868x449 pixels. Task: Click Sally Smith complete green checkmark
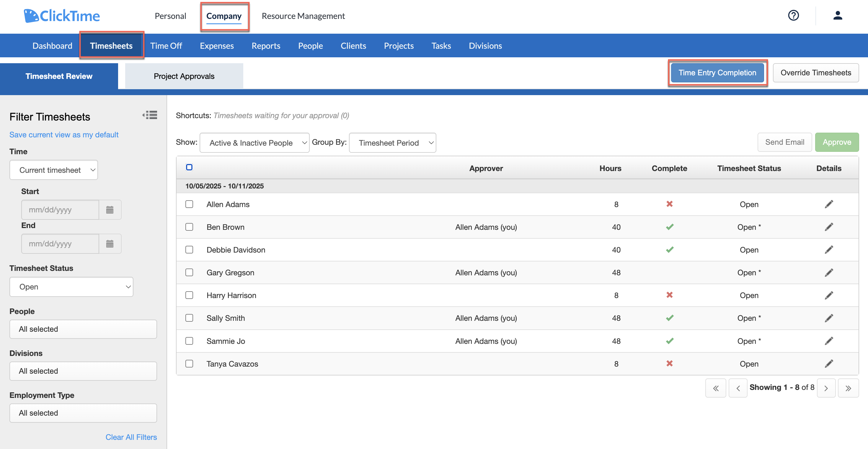click(670, 318)
